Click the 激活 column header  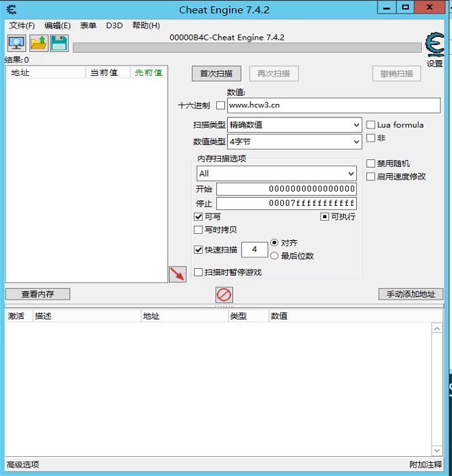point(18,316)
